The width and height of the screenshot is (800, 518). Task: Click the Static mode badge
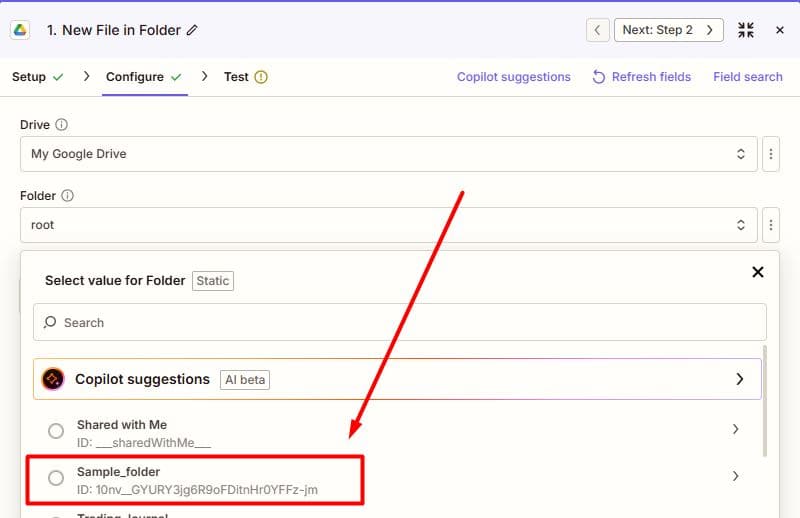point(213,281)
